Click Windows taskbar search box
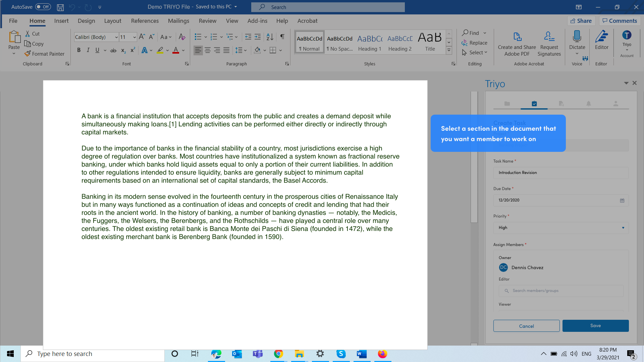Image resolution: width=644 pixels, height=362 pixels. (x=93, y=354)
